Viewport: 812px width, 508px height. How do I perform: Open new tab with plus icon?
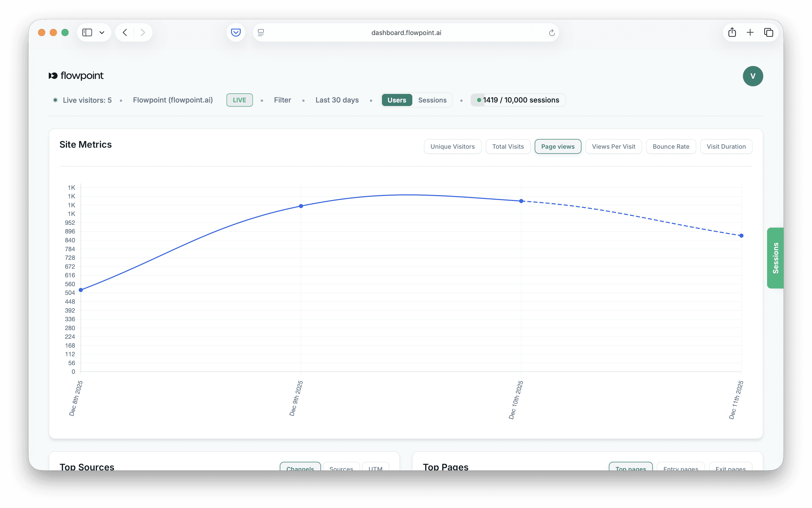(x=750, y=32)
